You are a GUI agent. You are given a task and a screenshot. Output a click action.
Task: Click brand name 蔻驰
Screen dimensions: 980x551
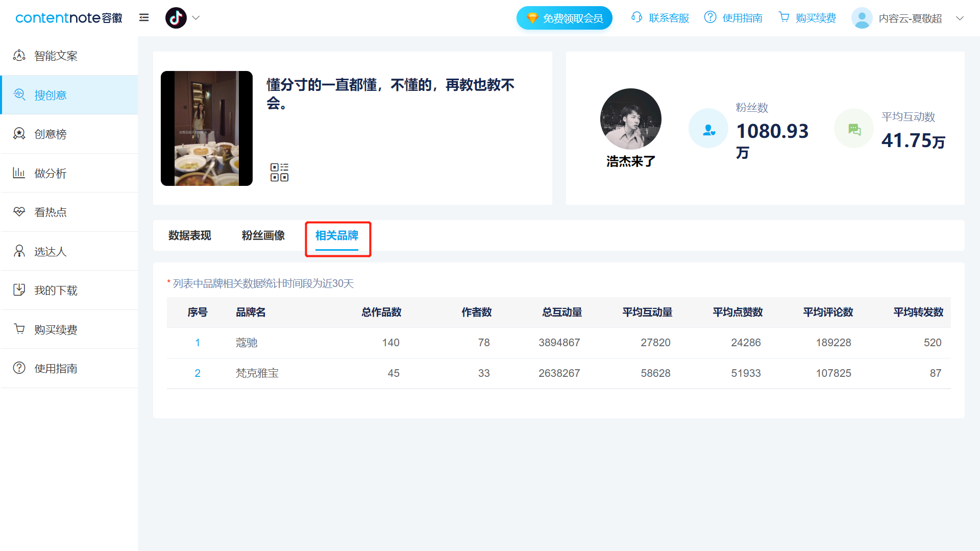(x=247, y=343)
